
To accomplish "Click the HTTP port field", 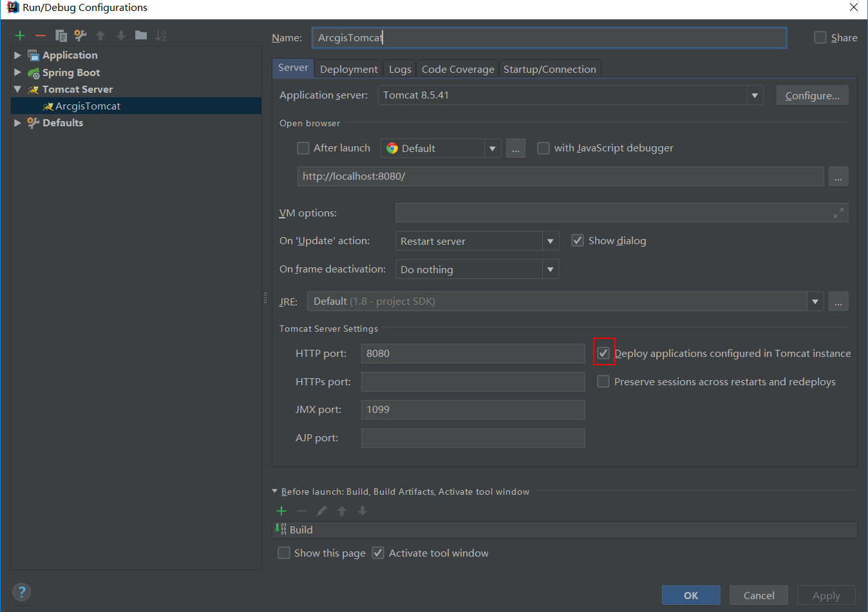I will tap(473, 353).
